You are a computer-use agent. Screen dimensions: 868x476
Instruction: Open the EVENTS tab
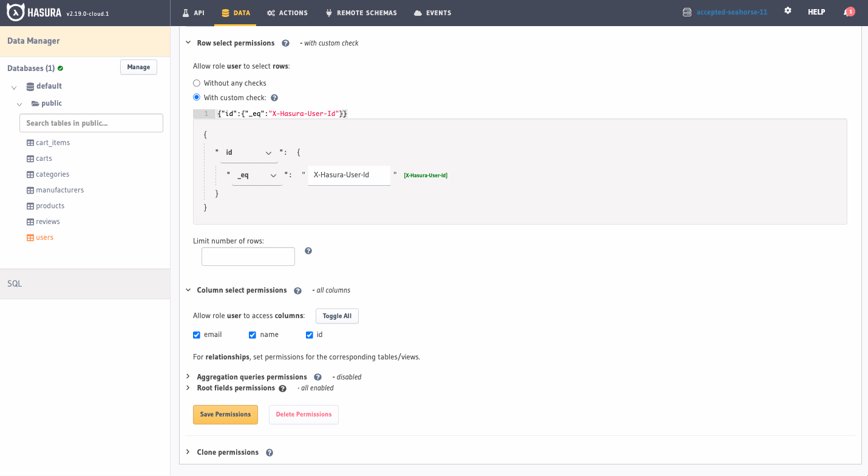tap(432, 12)
